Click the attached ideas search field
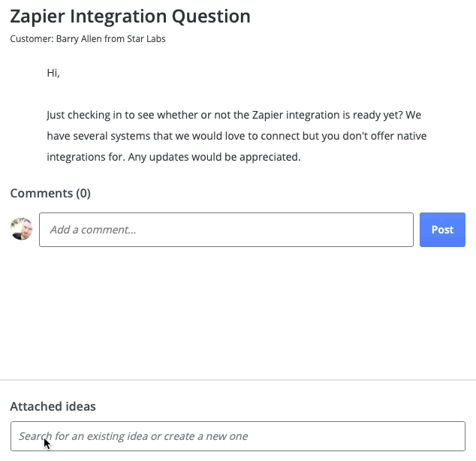476x461 pixels. (x=237, y=436)
